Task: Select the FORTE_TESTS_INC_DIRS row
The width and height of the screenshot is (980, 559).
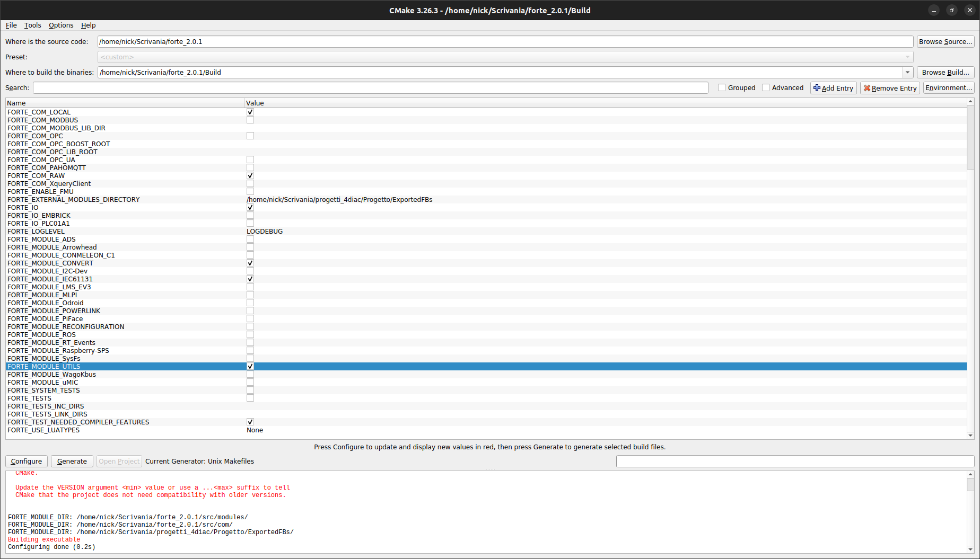Action: [486, 406]
